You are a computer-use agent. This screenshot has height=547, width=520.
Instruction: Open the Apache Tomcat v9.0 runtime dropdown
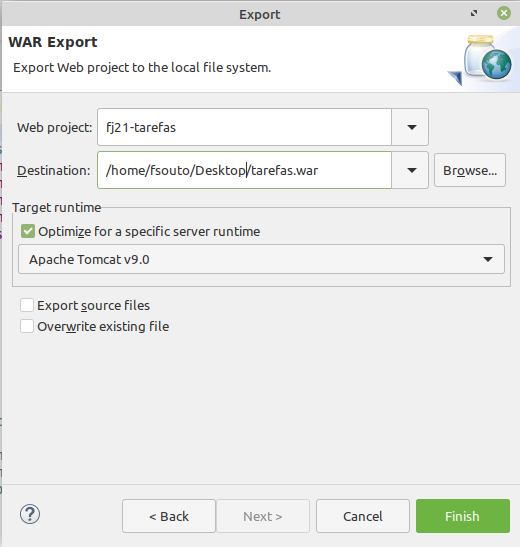click(x=261, y=259)
